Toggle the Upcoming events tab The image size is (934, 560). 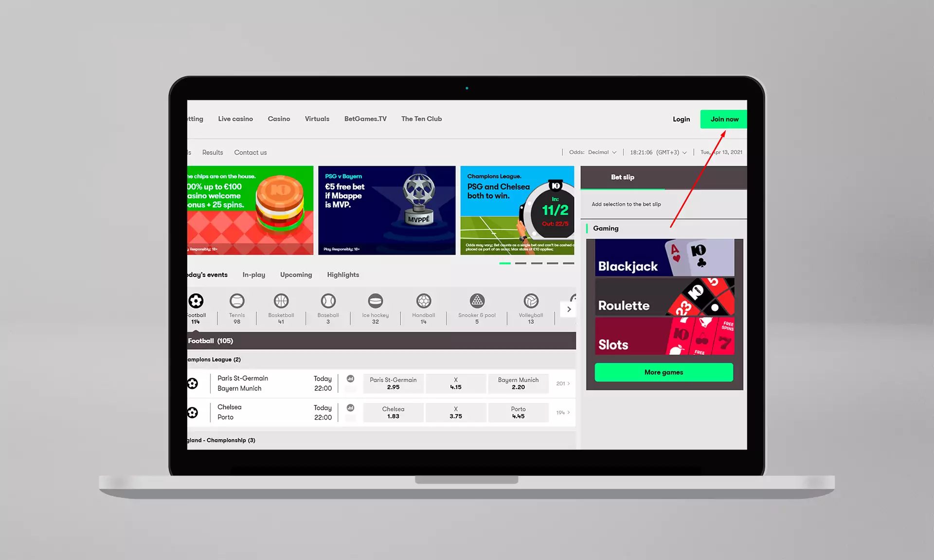click(296, 274)
